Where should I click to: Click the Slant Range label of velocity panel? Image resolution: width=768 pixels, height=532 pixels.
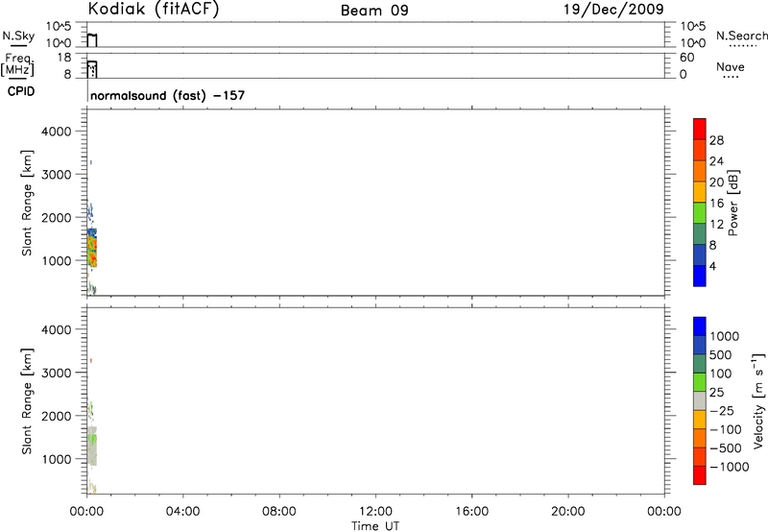click(x=27, y=401)
